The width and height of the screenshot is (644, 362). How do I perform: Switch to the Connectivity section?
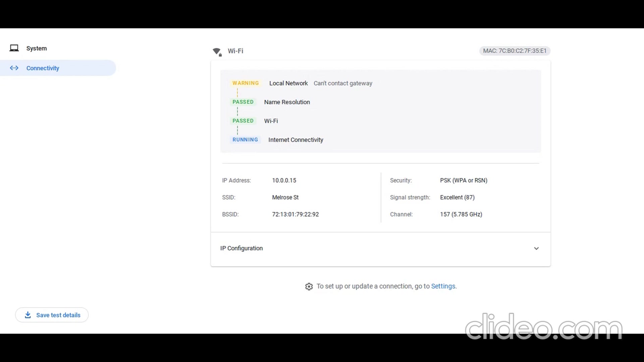pos(43,68)
